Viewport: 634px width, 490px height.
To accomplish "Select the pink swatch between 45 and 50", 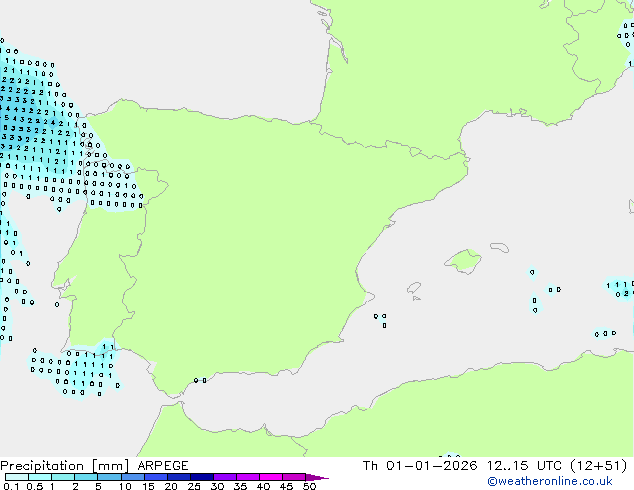I will (298, 477).
